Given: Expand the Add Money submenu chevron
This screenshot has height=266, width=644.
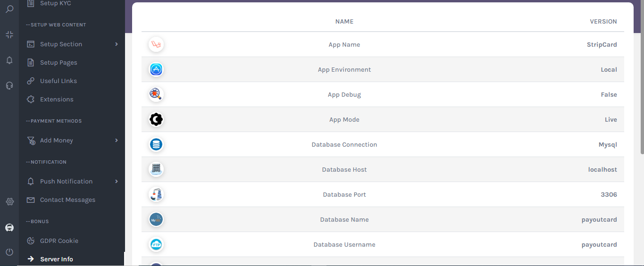Looking at the screenshot, I should pyautogui.click(x=116, y=141).
